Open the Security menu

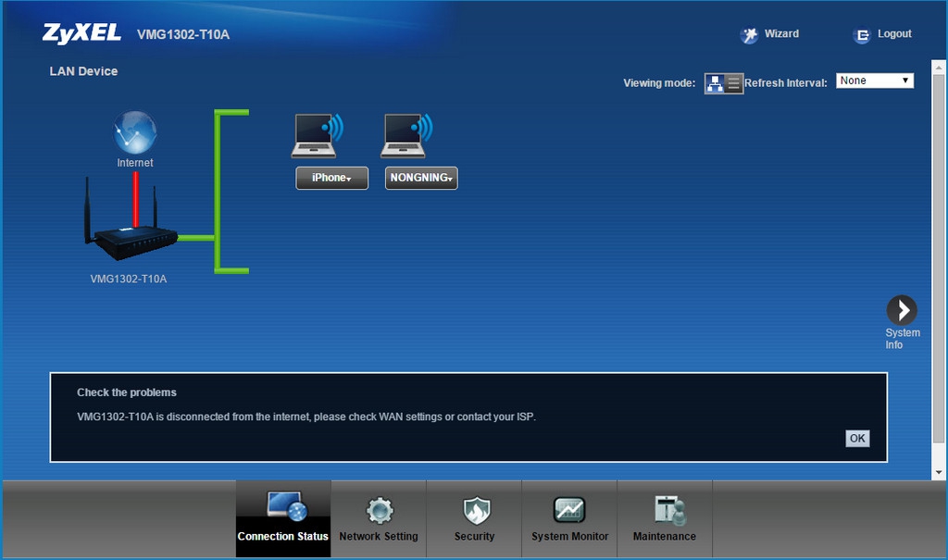pyautogui.click(x=475, y=519)
